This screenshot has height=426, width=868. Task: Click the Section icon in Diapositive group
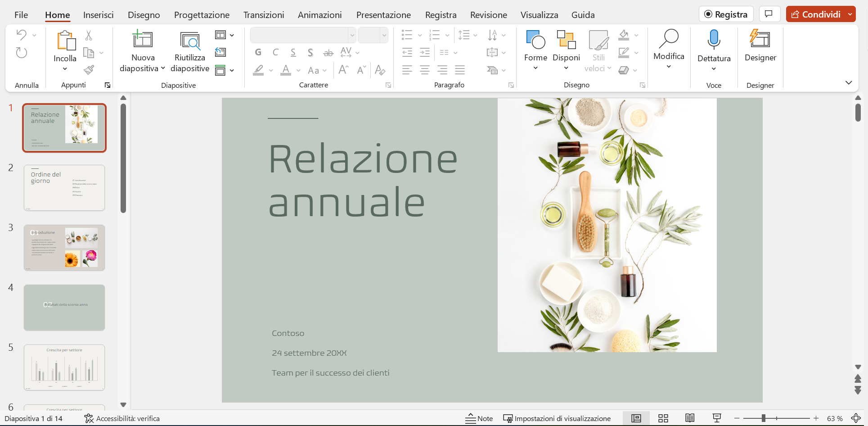pos(220,70)
